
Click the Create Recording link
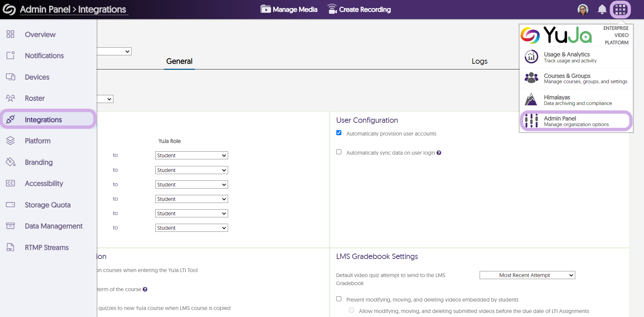point(359,9)
